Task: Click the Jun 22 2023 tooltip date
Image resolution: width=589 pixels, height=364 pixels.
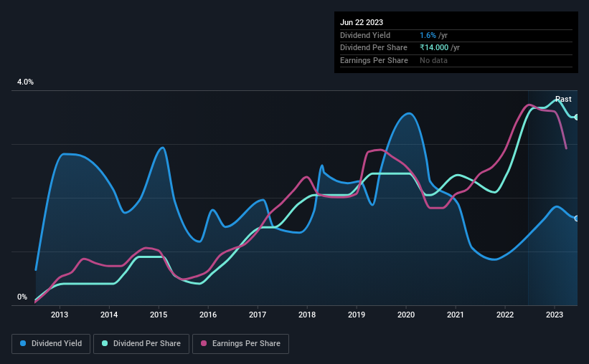Action: tap(362, 22)
